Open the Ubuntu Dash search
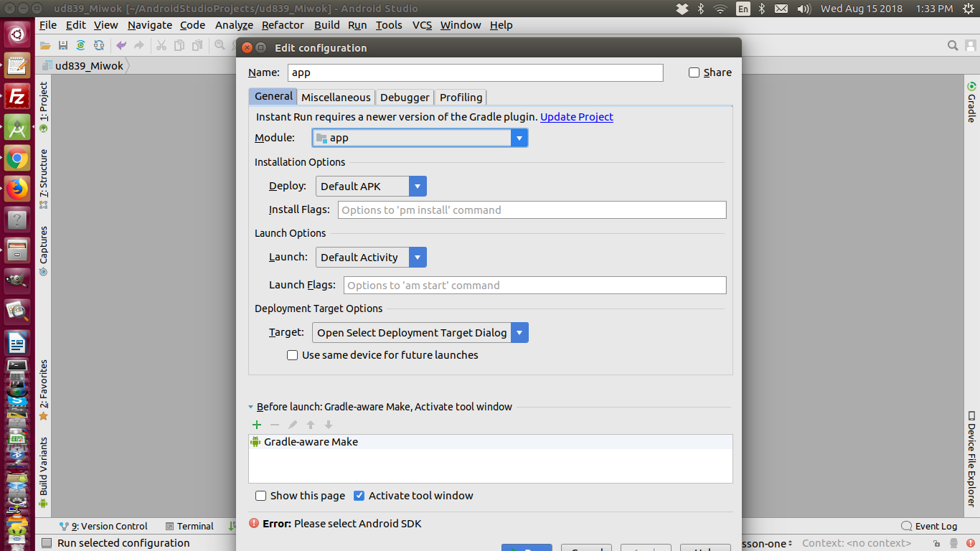Screen dimensions: 980x551 tap(17, 34)
